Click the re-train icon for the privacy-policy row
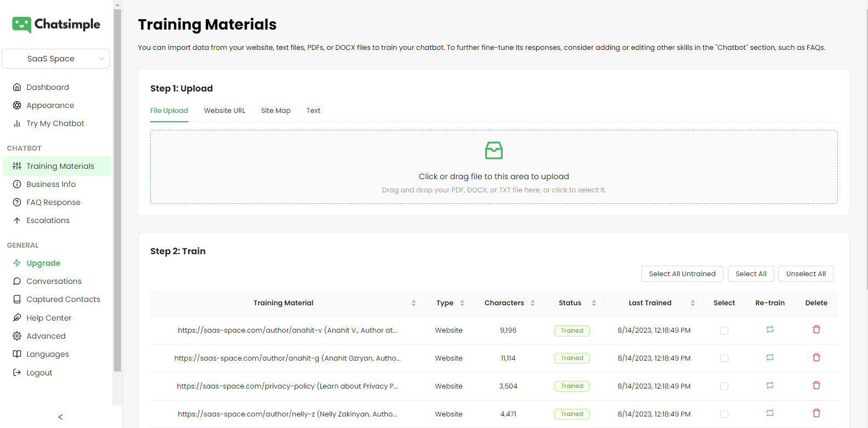Viewport: 868px width, 428px height. tap(769, 386)
